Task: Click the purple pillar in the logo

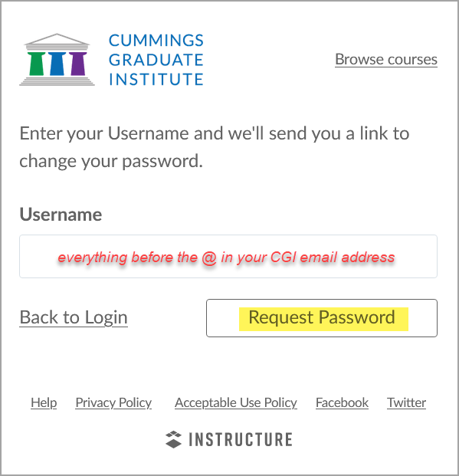Action: pyautogui.click(x=77, y=64)
